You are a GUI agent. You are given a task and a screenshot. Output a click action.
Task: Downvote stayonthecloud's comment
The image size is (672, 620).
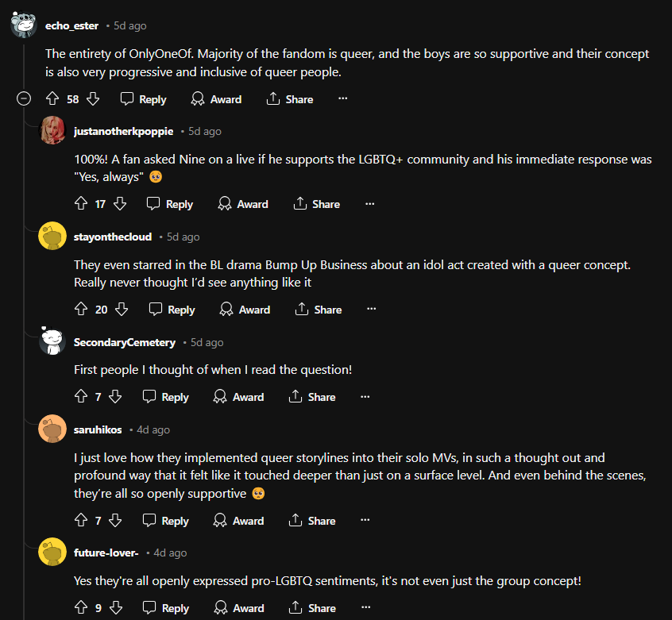coord(121,310)
